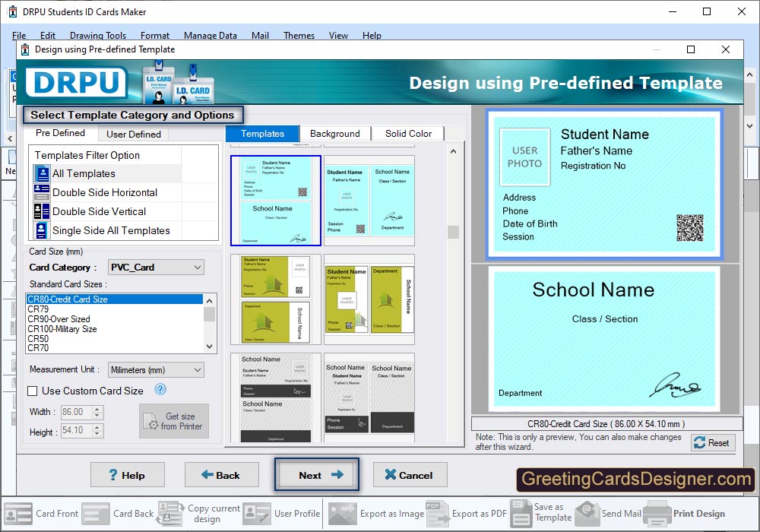Open the Drawing Tools menu
The image size is (760, 532).
98,36
